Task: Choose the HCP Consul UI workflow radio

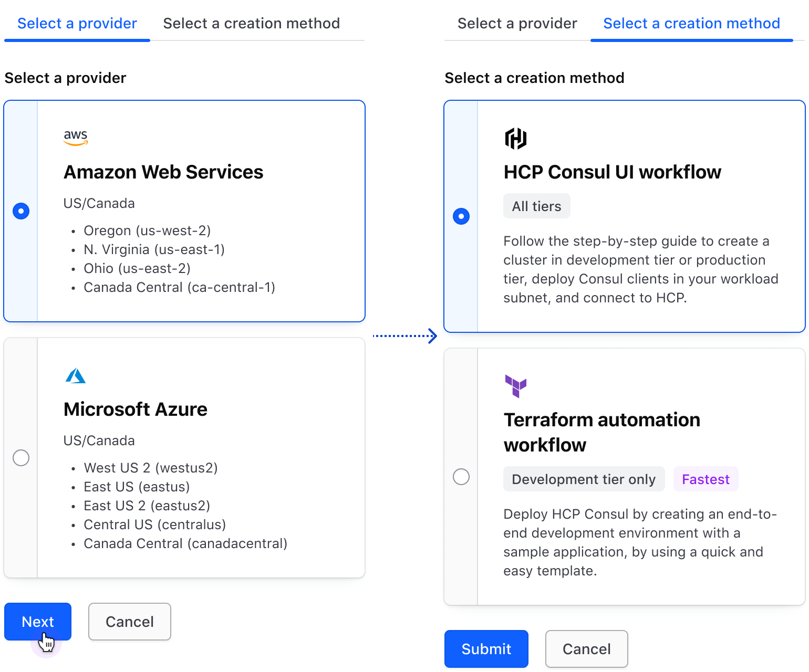Action: click(x=461, y=216)
